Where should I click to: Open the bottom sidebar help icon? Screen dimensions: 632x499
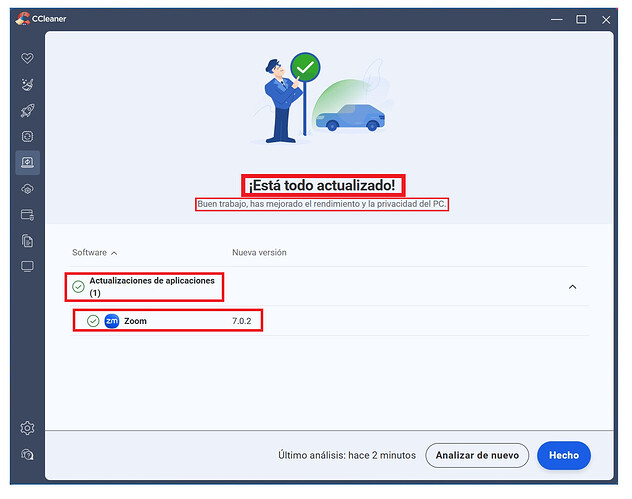pos(27,455)
